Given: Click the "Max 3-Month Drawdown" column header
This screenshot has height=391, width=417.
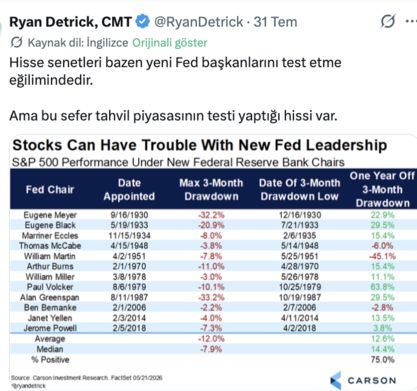Looking at the screenshot, I should [211, 189].
